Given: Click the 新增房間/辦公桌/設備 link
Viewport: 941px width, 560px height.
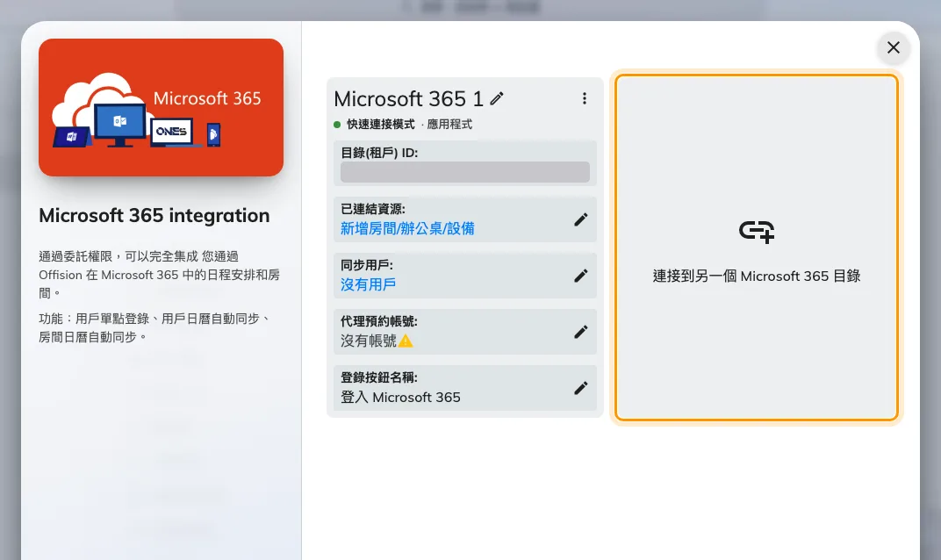Looking at the screenshot, I should [x=407, y=229].
